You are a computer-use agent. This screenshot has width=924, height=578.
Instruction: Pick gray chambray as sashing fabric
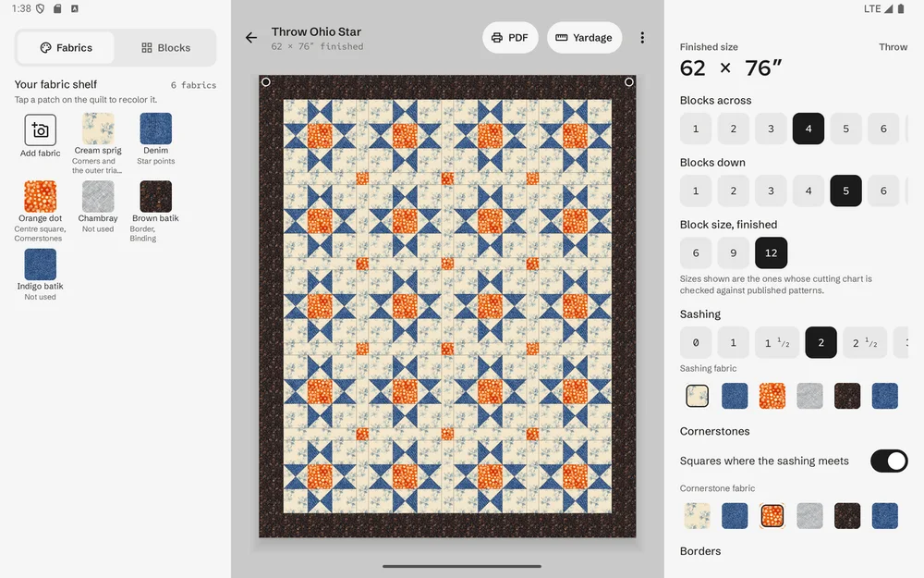(809, 396)
